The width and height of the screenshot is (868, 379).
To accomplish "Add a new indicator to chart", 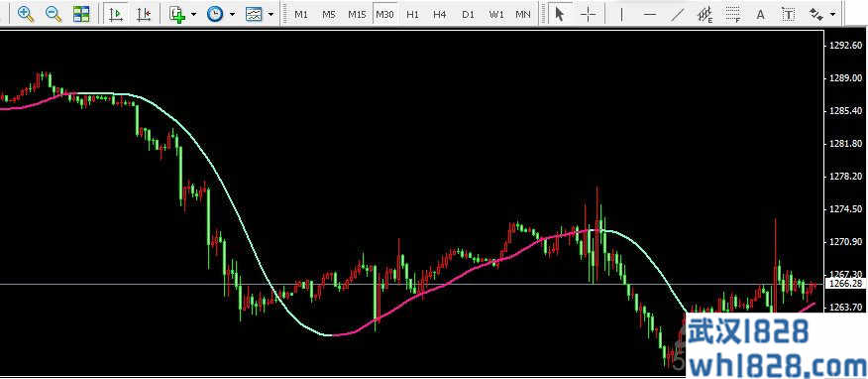I will pos(177,14).
